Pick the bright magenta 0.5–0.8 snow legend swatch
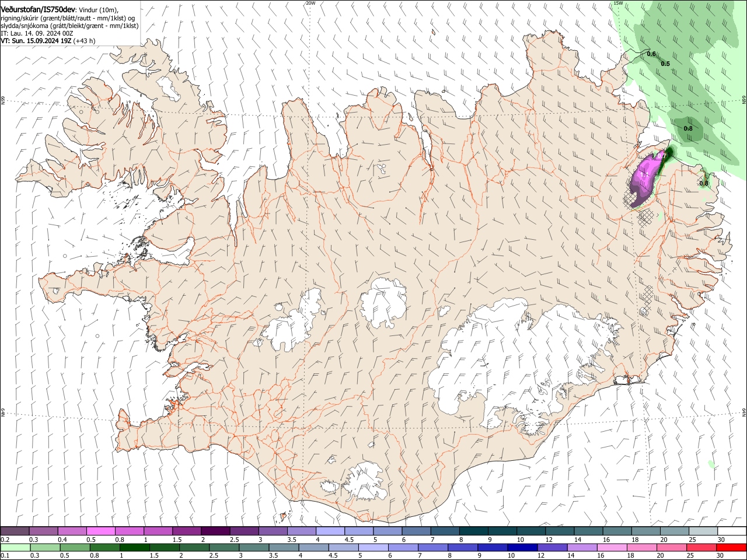747x560 pixels. click(101, 531)
